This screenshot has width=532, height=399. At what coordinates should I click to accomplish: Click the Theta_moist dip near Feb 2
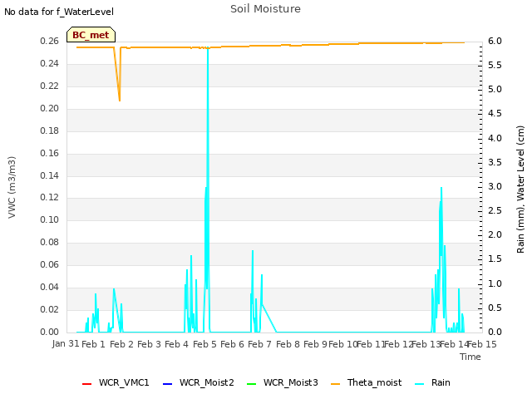click(120, 101)
